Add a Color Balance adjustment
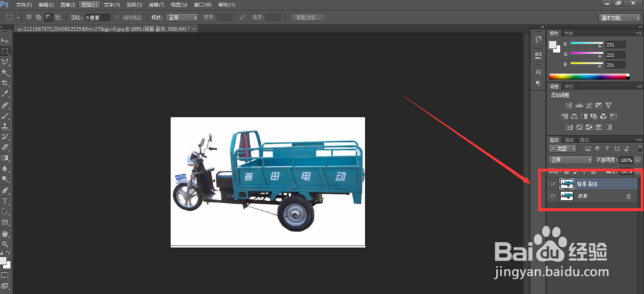Image resolution: width=644 pixels, height=294 pixels. 574,116
